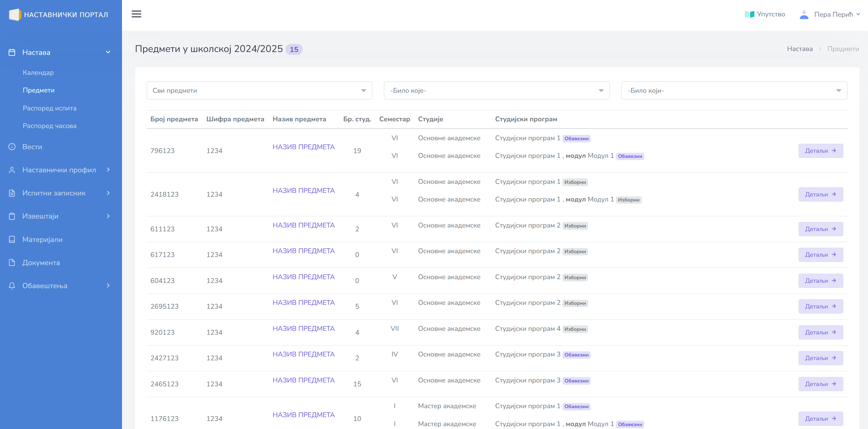Toggle the hamburger sidebar menu icon
Viewport: 868px width, 429px height.
[x=136, y=14]
